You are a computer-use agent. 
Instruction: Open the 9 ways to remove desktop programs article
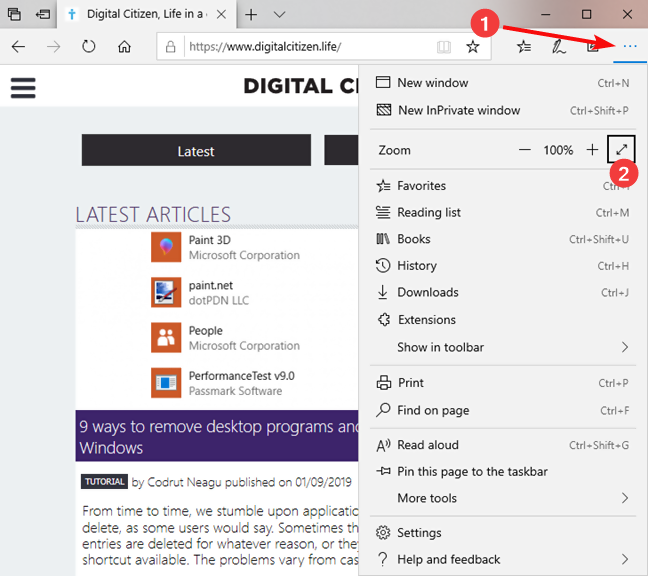pos(217,436)
